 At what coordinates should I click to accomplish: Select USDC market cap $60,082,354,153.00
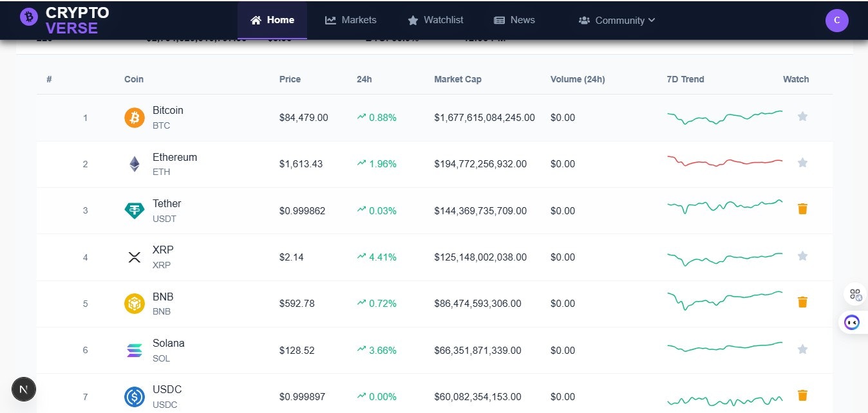click(478, 397)
